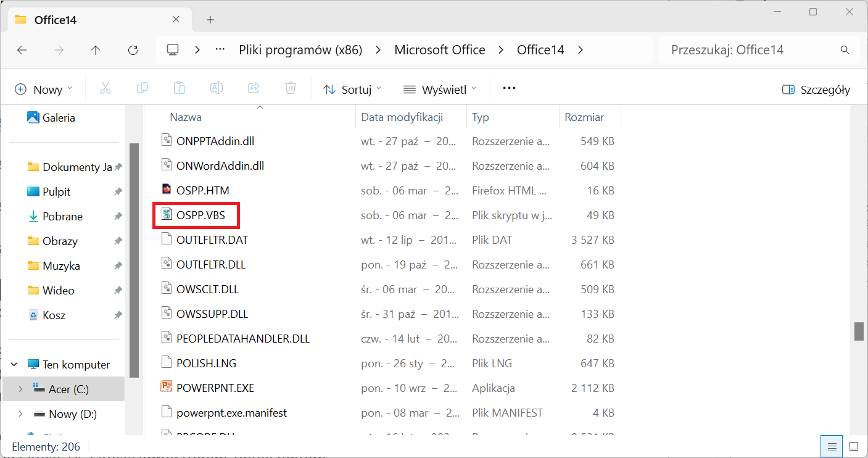
Task: Toggle the Szczegóły details pane
Action: click(x=816, y=90)
